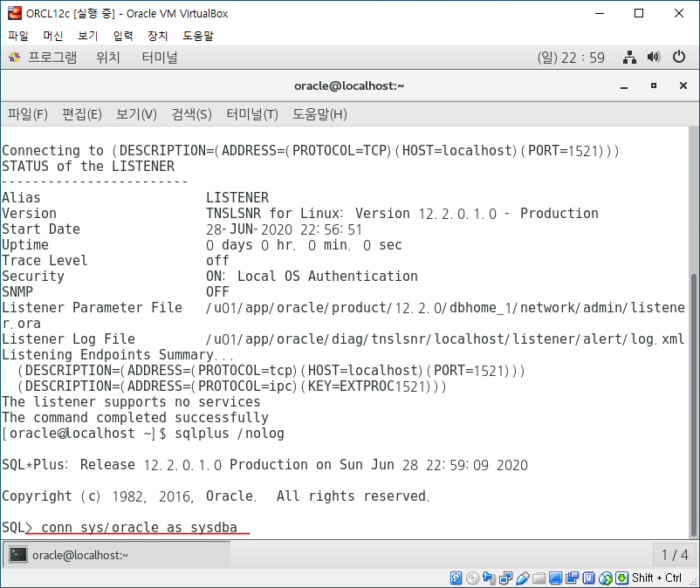Click the text 'STATUS of the LISTENER'

click(x=88, y=167)
